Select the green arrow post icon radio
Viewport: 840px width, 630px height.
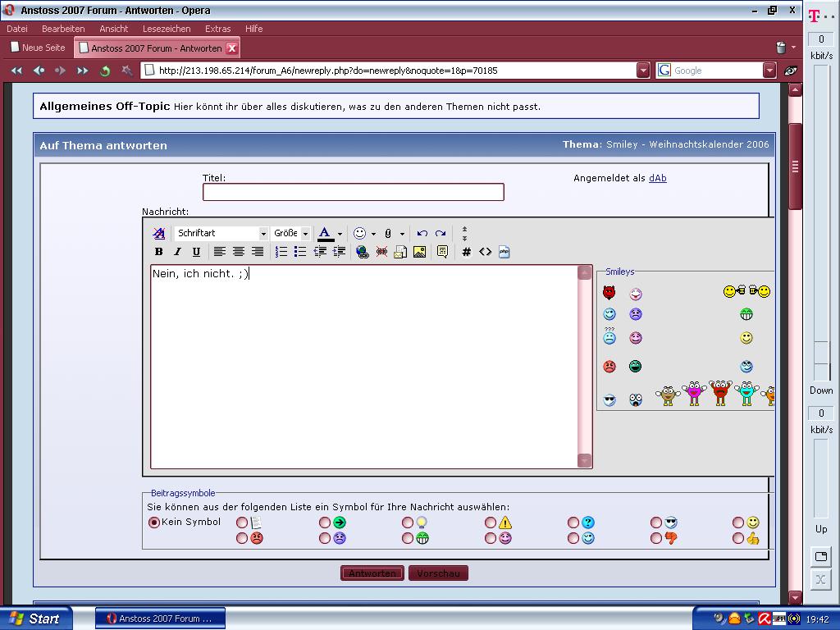tap(325, 523)
